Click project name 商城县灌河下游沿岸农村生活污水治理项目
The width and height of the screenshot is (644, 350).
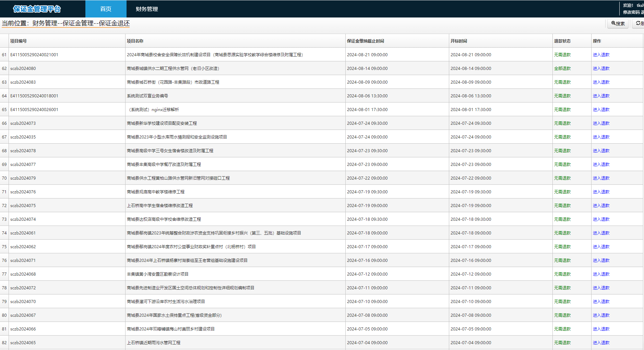(x=166, y=302)
